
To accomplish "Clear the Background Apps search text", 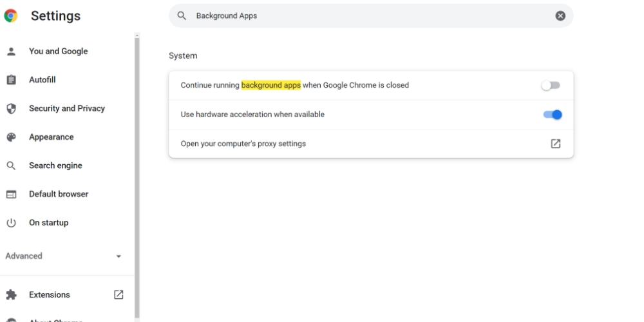I will coord(560,15).
